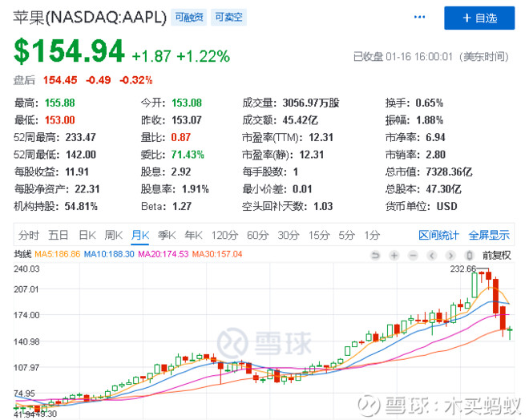529x420 pixels.
Task: Switch to the 年K chart tab
Action: click(193, 235)
